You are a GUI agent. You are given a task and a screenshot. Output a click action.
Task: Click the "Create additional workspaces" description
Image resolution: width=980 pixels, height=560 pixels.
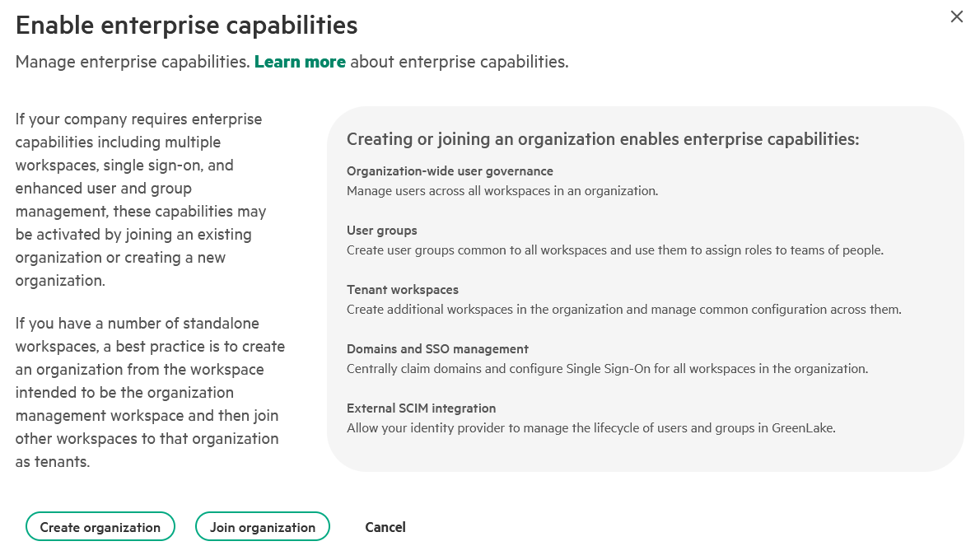click(623, 310)
